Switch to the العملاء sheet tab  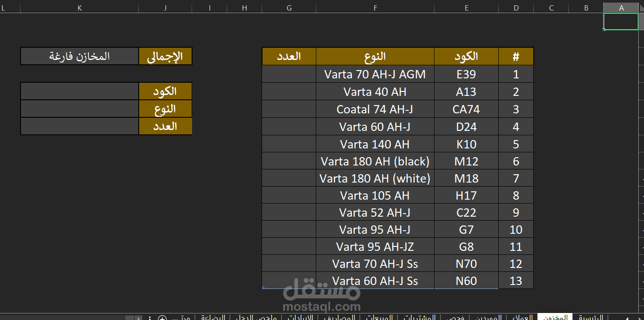pyautogui.click(x=521, y=318)
